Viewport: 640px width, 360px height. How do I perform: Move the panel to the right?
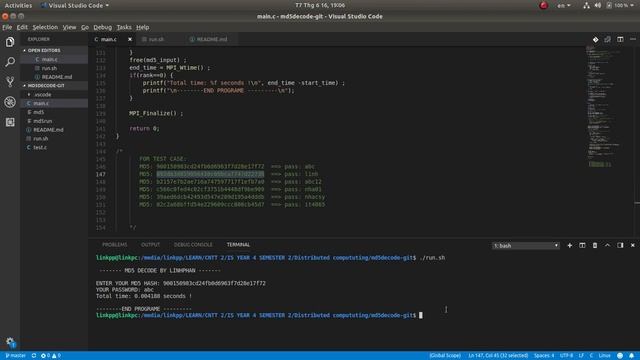pos(620,245)
